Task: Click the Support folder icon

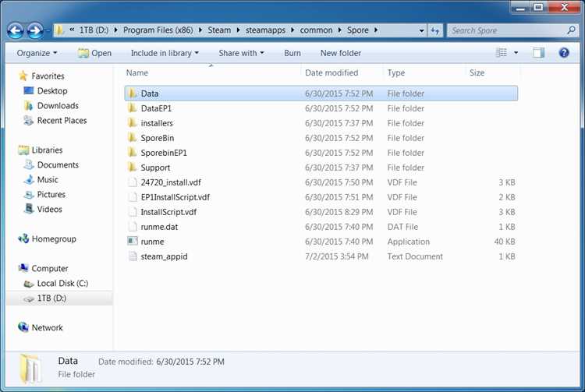Action: [132, 168]
